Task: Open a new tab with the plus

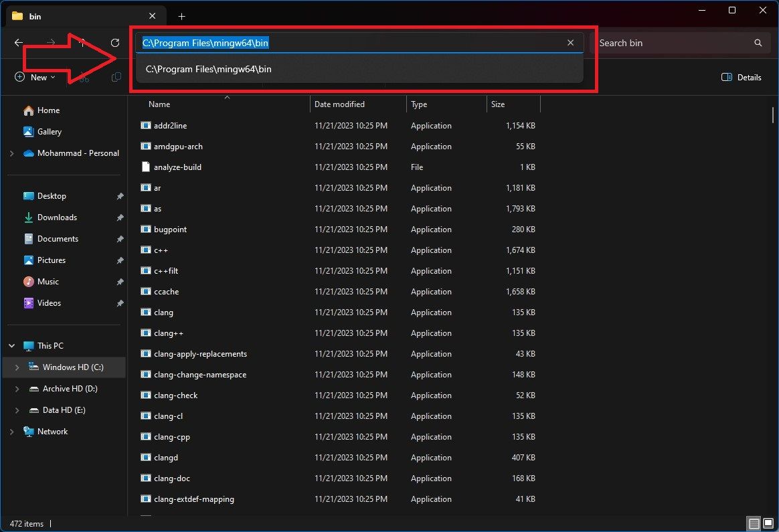Action: [x=182, y=16]
